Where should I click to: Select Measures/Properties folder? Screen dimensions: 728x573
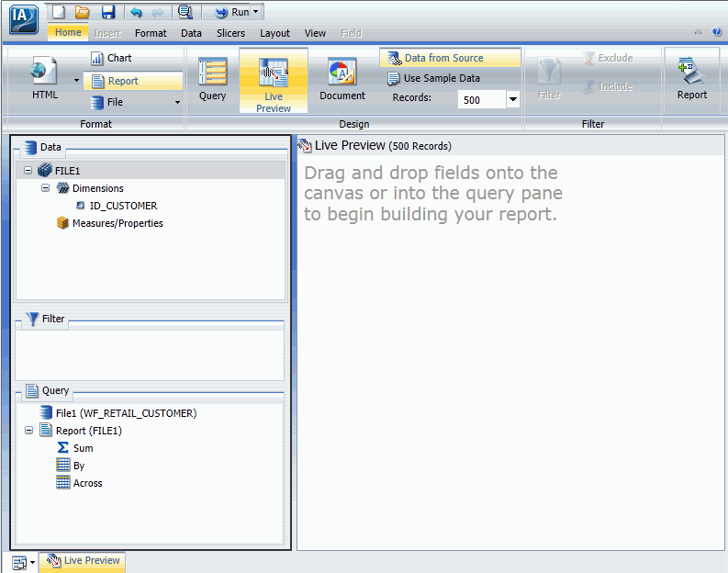[x=118, y=223]
